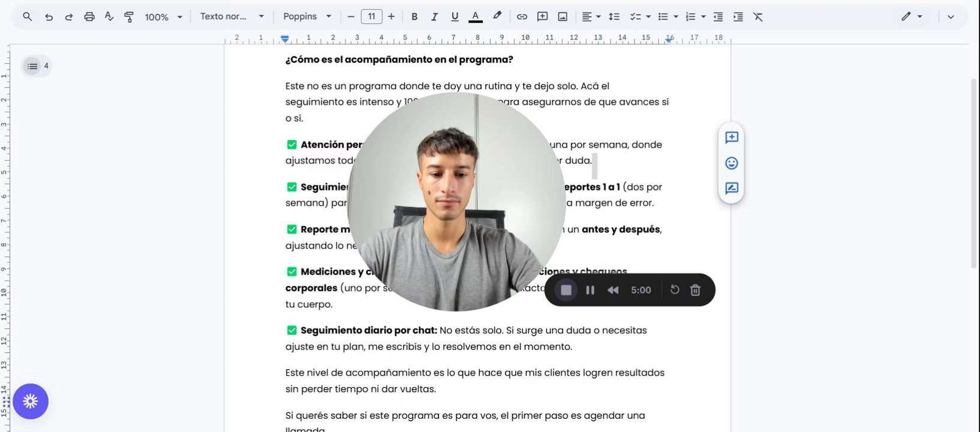Expand the checklist options arrow
The height and width of the screenshot is (432, 980).
click(x=648, y=17)
